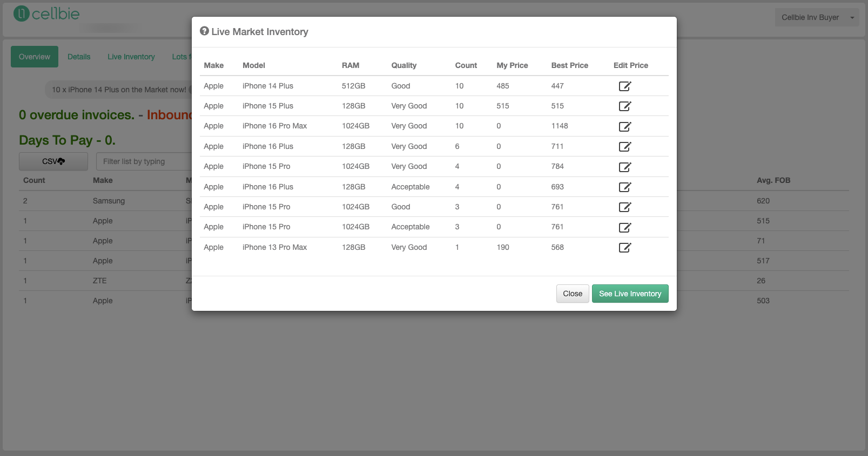Screen dimensions: 868x456
Task: Click Best Price value 711
Action: [x=557, y=146]
